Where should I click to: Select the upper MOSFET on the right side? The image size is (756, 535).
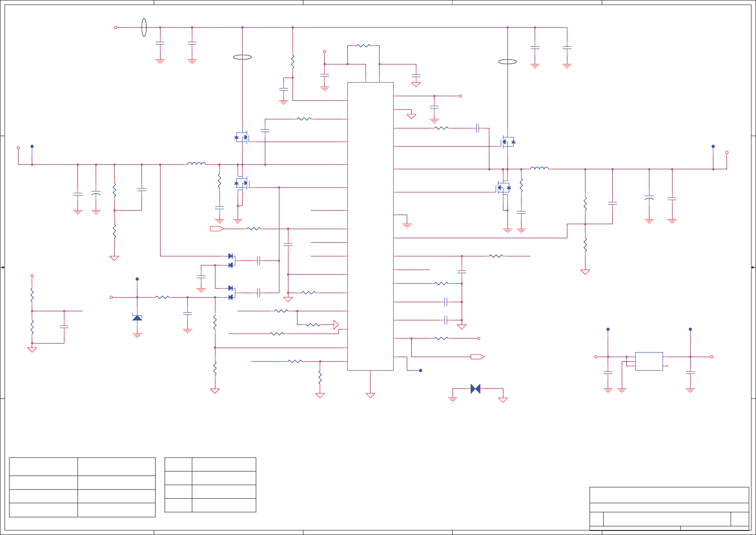coord(508,142)
